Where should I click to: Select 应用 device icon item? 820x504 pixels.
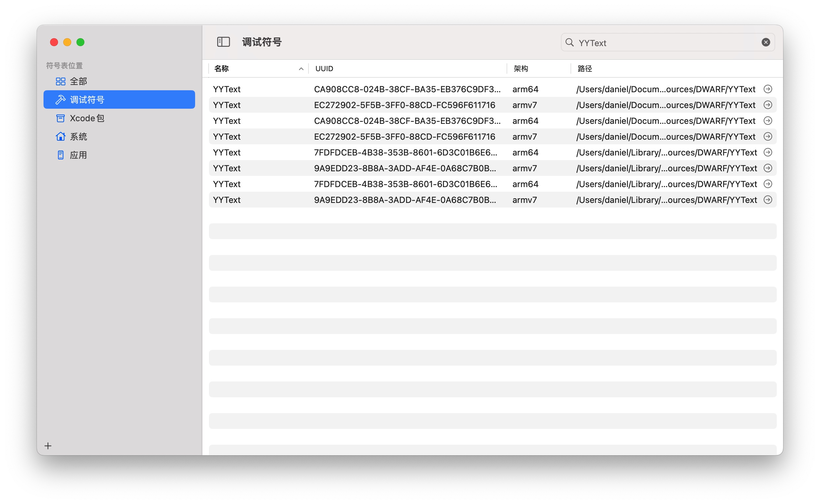click(78, 155)
